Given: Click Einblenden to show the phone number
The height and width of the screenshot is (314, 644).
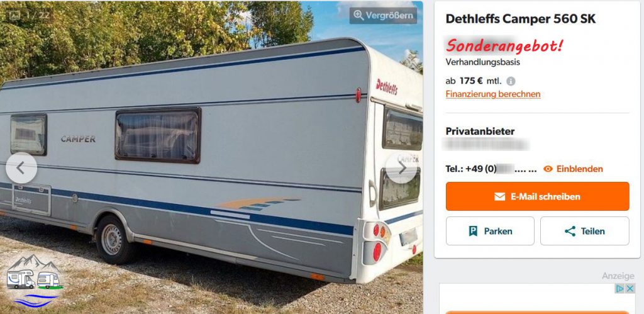Looking at the screenshot, I should pos(579,169).
